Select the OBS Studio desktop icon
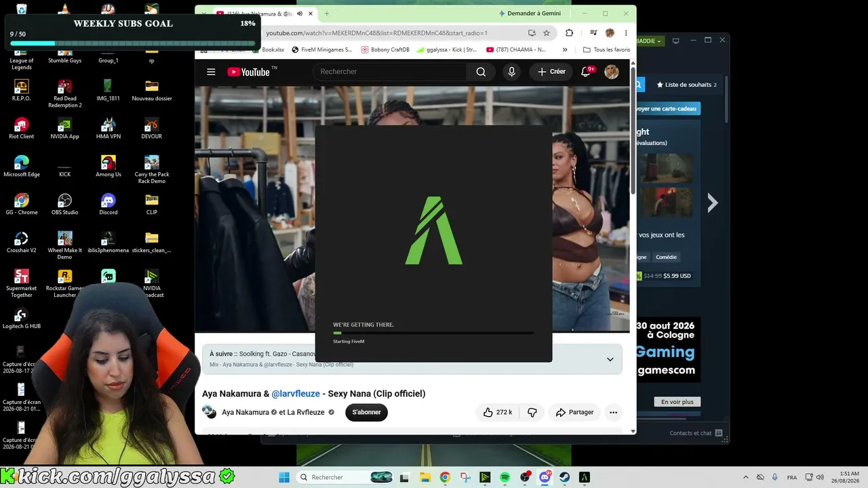This screenshot has height=488, width=868. 65,203
